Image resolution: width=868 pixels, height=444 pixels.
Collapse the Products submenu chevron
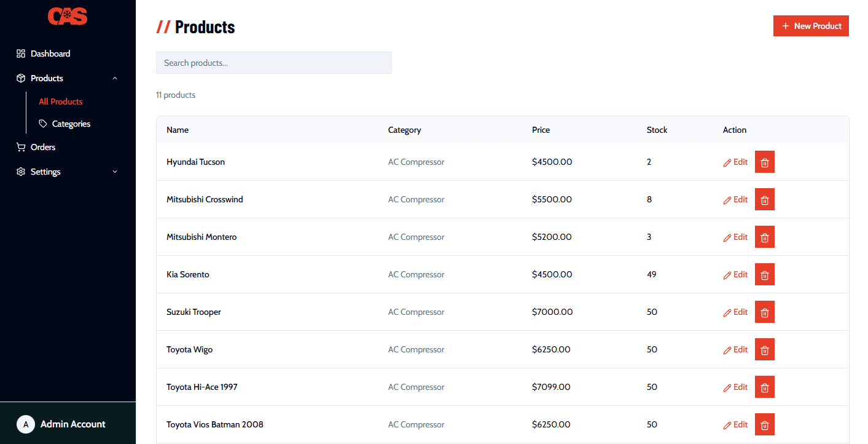(115, 78)
